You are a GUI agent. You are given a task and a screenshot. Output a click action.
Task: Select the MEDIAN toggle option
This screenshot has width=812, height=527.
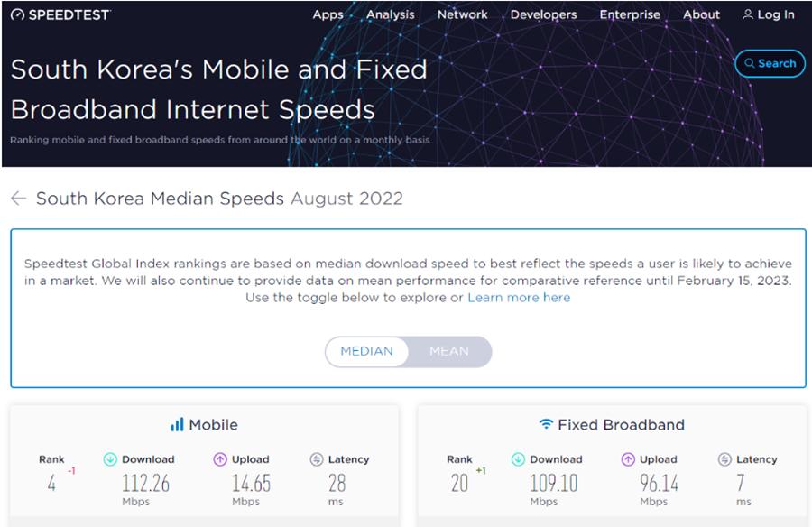pyautogui.click(x=366, y=351)
